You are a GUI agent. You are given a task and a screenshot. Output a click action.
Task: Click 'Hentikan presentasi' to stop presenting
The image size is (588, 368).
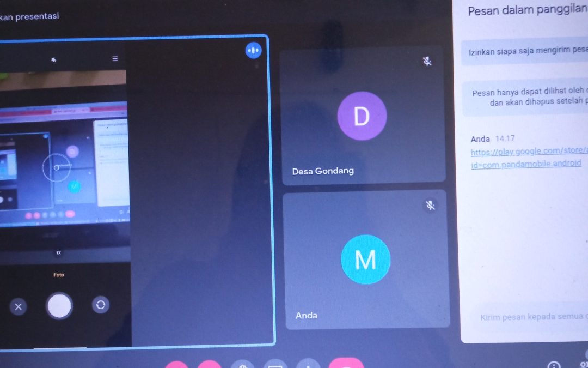[x=30, y=16]
